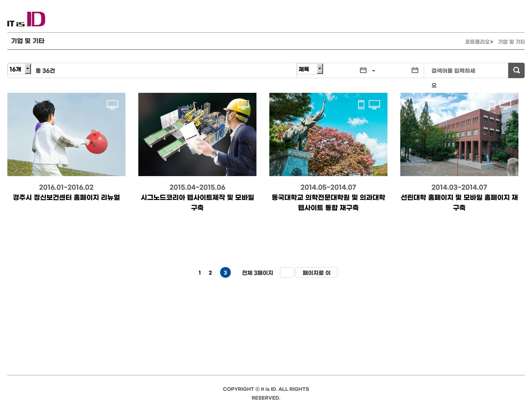The height and width of the screenshot is (412, 532).
Task: Open the 선린대학 홈페이지 project title
Action: tap(459, 202)
